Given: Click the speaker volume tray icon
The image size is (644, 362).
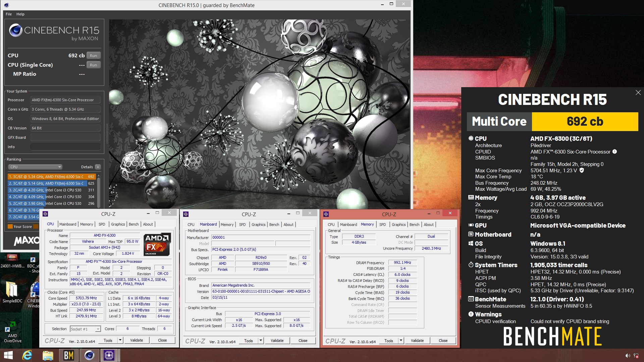Looking at the screenshot, I should pos(628,356).
